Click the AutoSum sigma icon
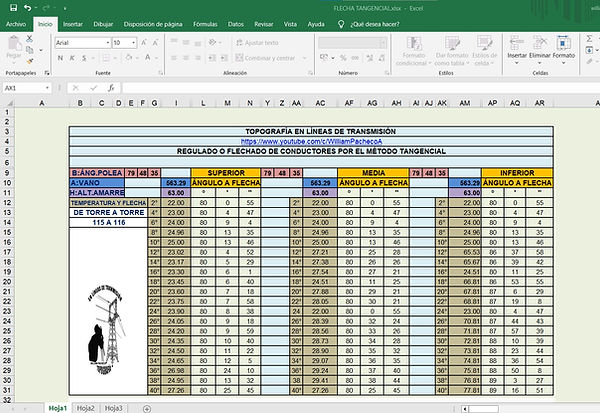600x413 pixels. (x=589, y=38)
